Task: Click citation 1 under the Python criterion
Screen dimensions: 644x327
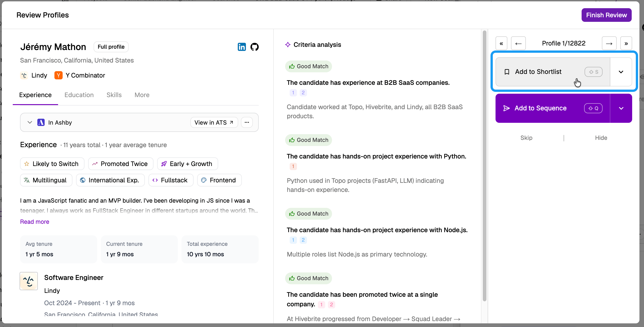Action: tap(293, 166)
